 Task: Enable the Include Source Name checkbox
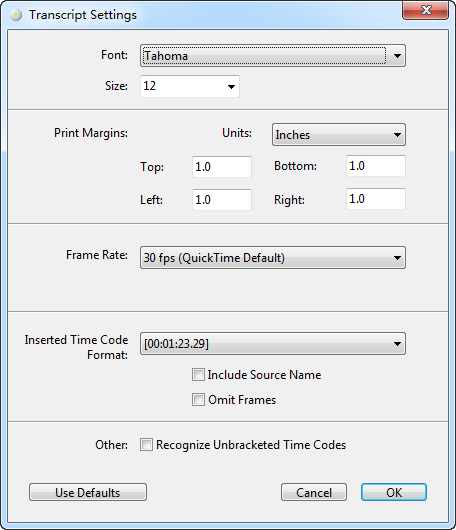198,375
